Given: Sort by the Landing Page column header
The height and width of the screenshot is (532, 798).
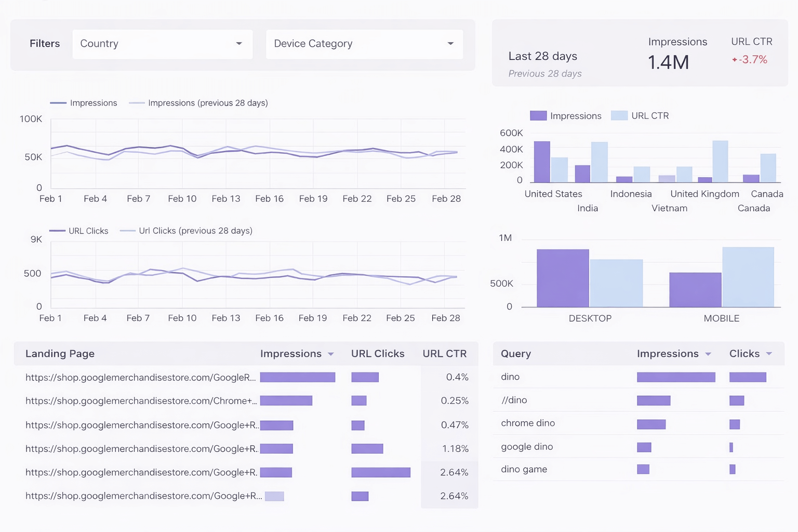Looking at the screenshot, I should coord(60,354).
